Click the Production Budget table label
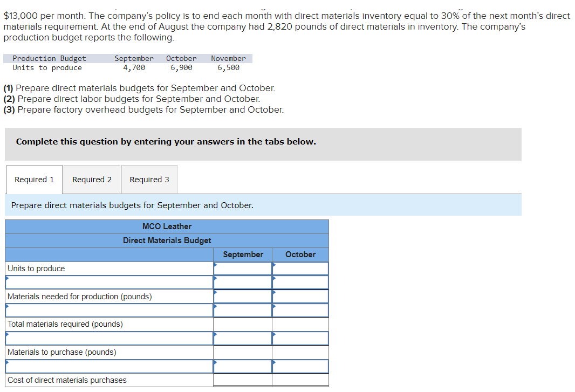 [x=49, y=58]
